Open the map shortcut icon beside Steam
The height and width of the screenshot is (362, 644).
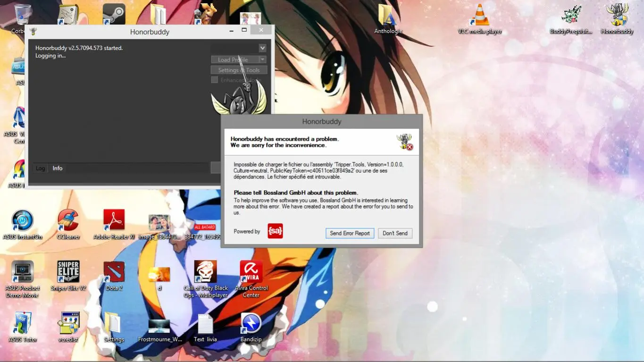pos(68,14)
